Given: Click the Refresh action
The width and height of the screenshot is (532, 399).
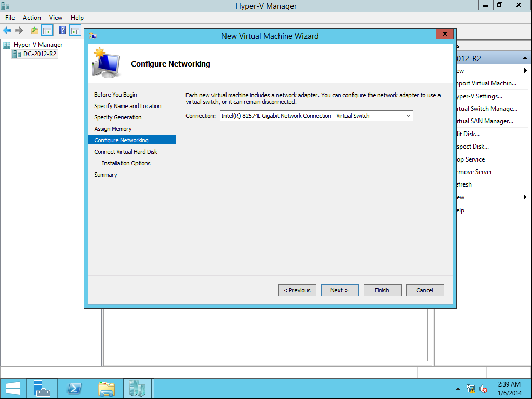Looking at the screenshot, I should (464, 184).
